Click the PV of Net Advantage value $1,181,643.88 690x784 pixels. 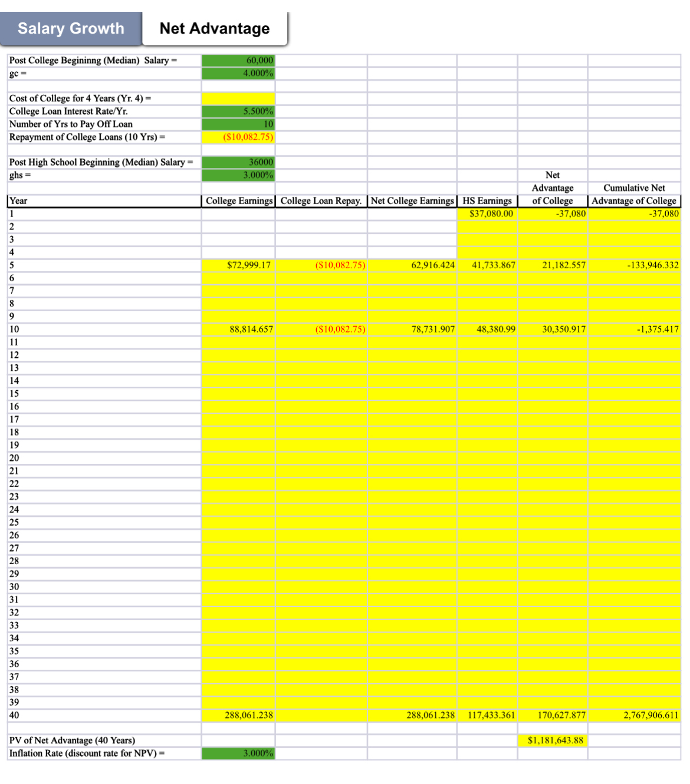click(x=551, y=742)
